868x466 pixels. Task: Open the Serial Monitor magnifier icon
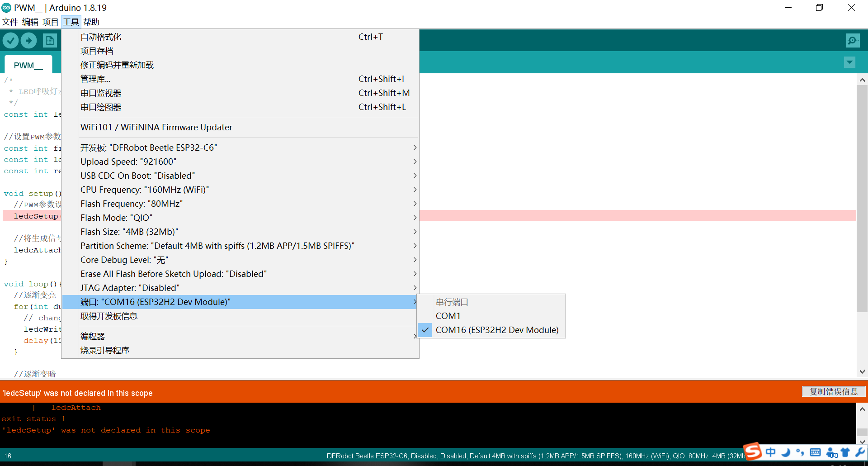point(853,41)
